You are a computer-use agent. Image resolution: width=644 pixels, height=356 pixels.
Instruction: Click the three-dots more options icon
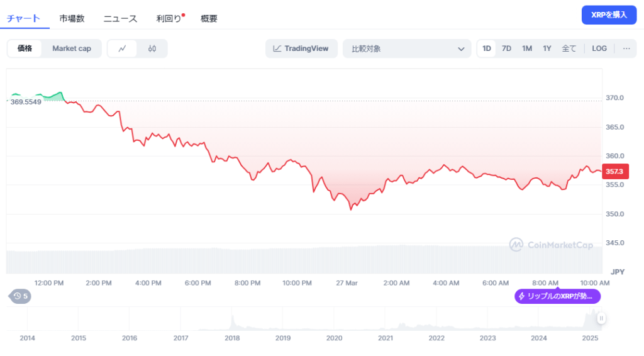[626, 48]
